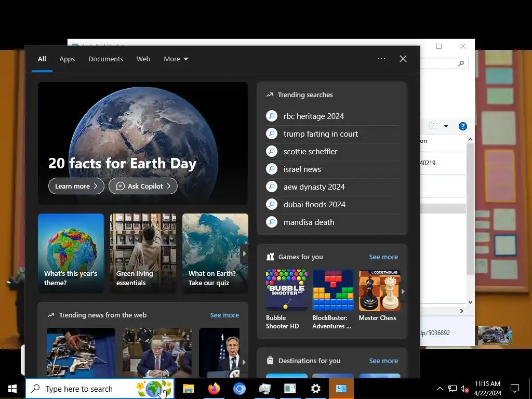Image resolution: width=532 pixels, height=399 pixels.
Task: Open the blue circular browser taskbar icon
Action: 239,389
